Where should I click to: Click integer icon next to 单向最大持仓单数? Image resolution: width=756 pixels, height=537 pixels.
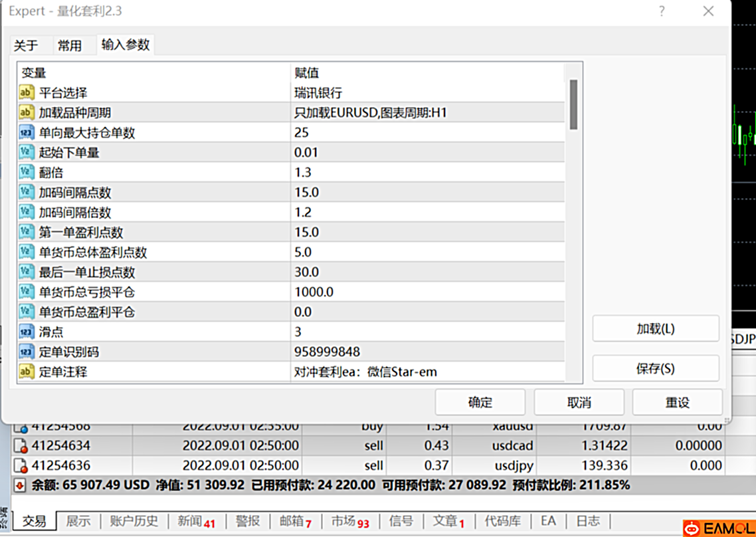[x=27, y=132]
